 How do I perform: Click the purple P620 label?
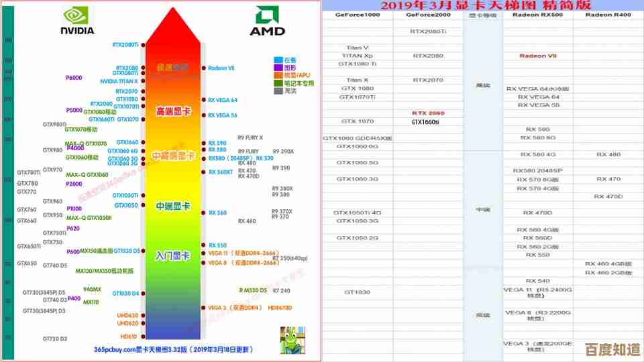click(x=73, y=228)
